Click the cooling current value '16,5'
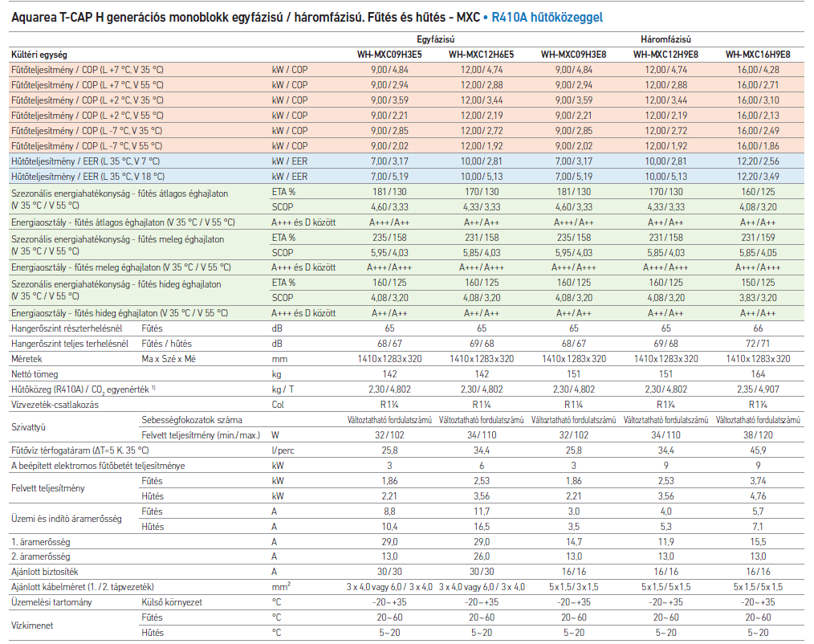The width and height of the screenshot is (814, 644). pos(481,527)
